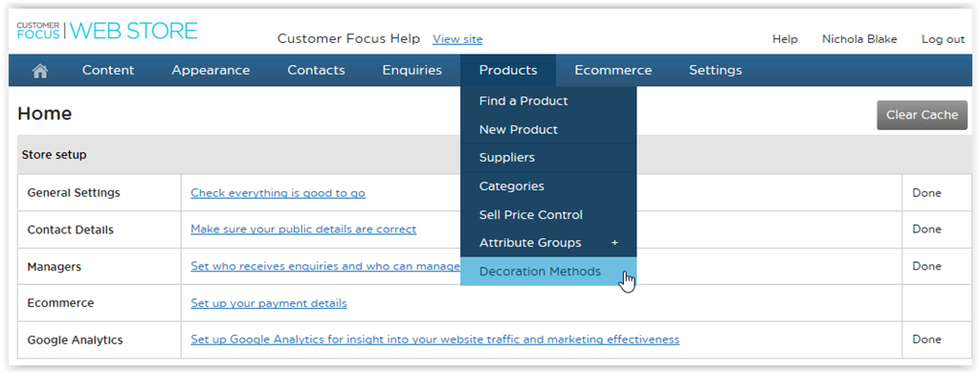
Task: Open the Content menu
Action: [x=108, y=70]
